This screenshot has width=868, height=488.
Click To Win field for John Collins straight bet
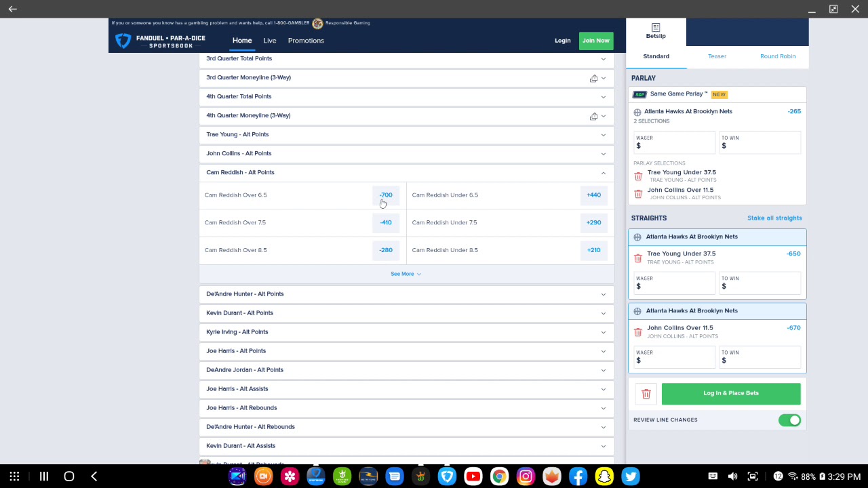(x=759, y=357)
